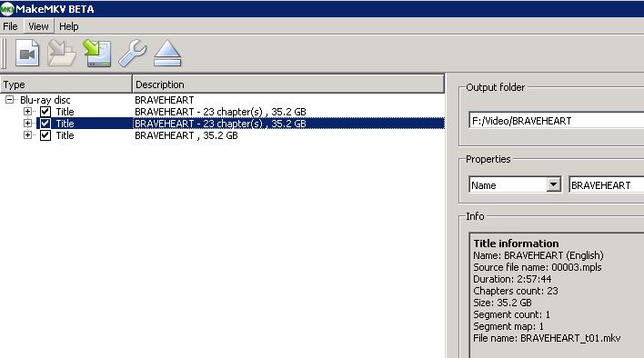Click the BRAVEHEART property value field

click(x=607, y=185)
